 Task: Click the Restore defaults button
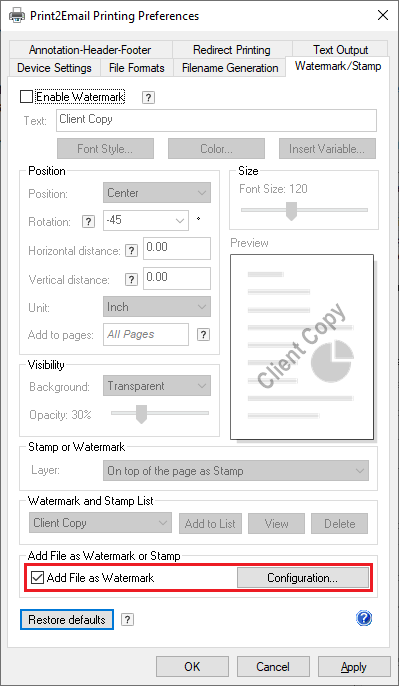point(67,620)
